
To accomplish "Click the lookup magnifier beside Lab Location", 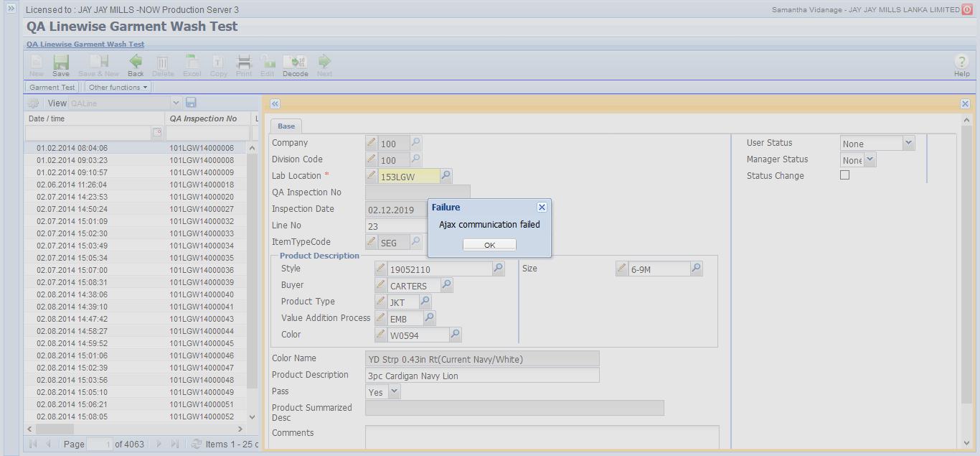I will (x=446, y=176).
